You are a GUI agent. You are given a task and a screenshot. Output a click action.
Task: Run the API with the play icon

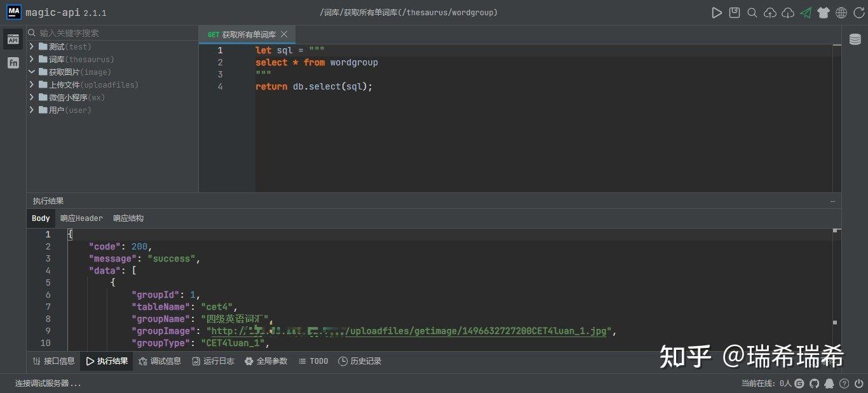pos(717,13)
